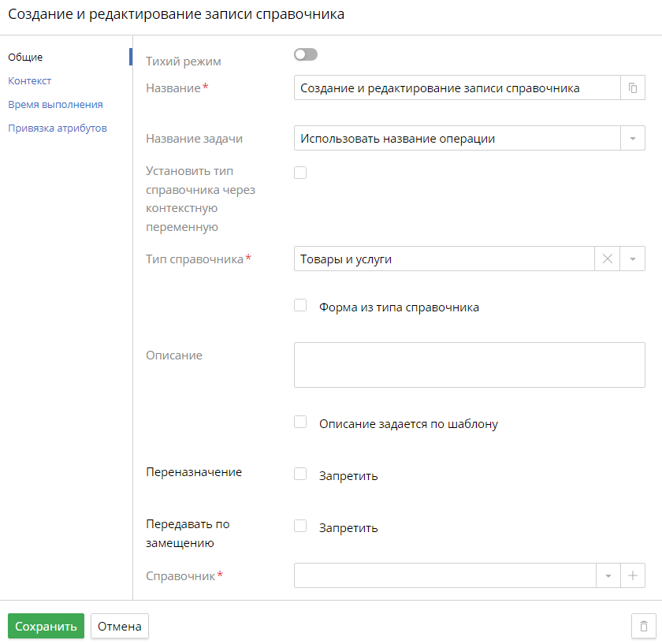
Task: Select the Общие tab
Action: point(25,57)
